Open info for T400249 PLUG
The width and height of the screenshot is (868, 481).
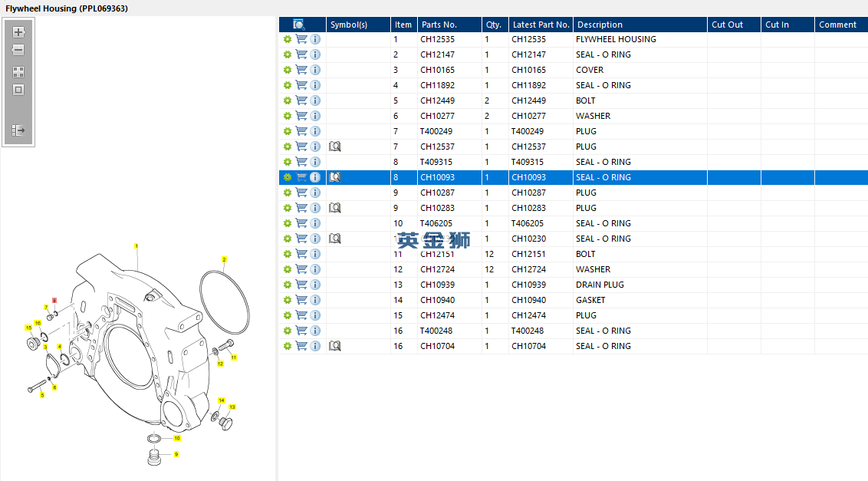(x=315, y=131)
